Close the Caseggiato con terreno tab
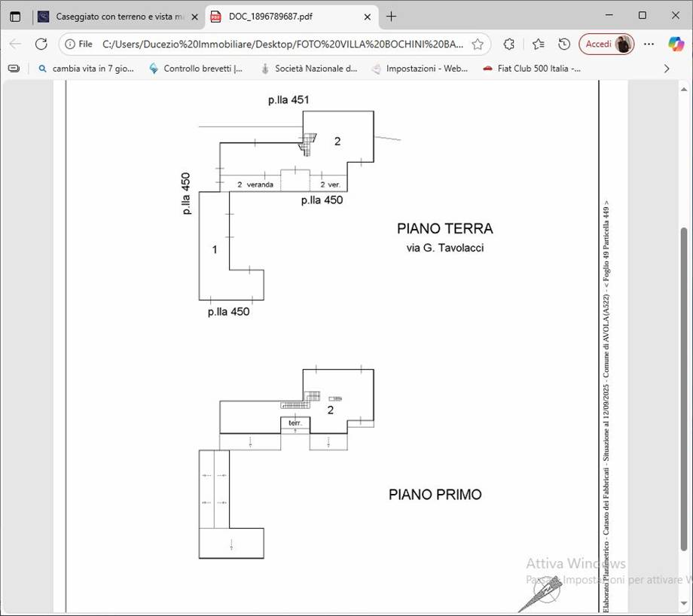Screen dimensions: 693x616 click(x=194, y=16)
